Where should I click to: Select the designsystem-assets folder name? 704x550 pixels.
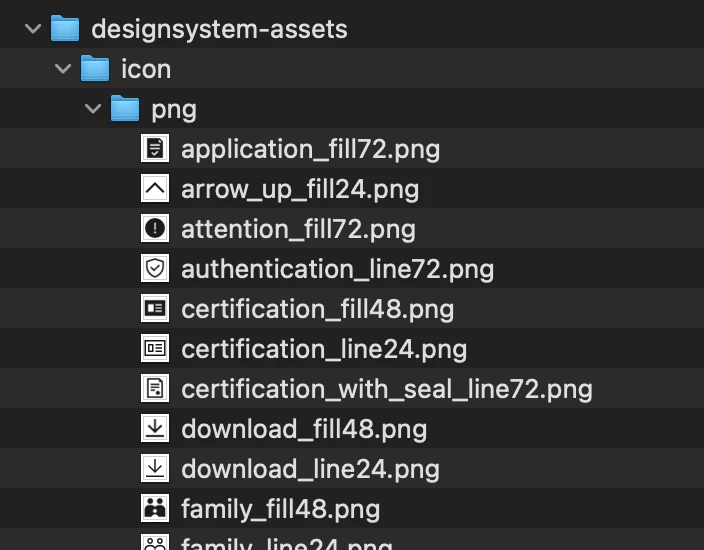tap(219, 30)
